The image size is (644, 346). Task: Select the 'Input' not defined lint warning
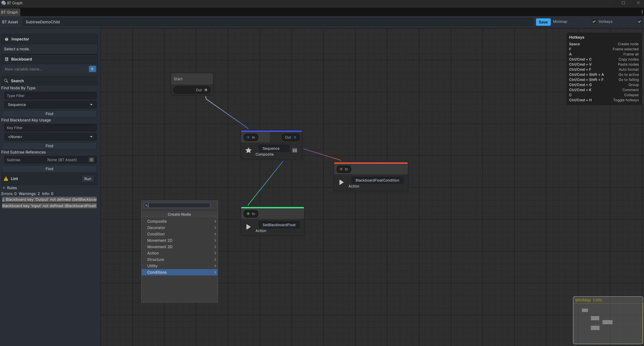point(49,206)
